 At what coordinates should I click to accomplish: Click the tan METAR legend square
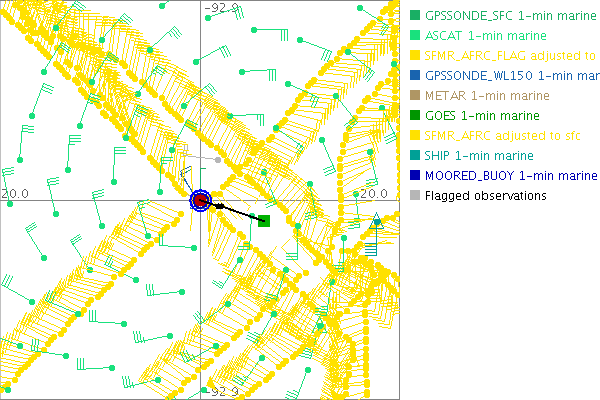click(x=416, y=96)
